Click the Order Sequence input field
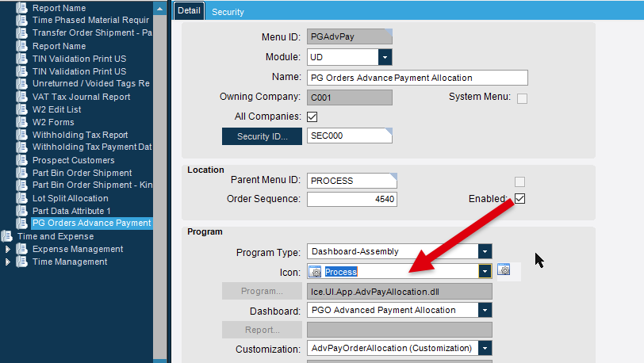 tap(352, 199)
